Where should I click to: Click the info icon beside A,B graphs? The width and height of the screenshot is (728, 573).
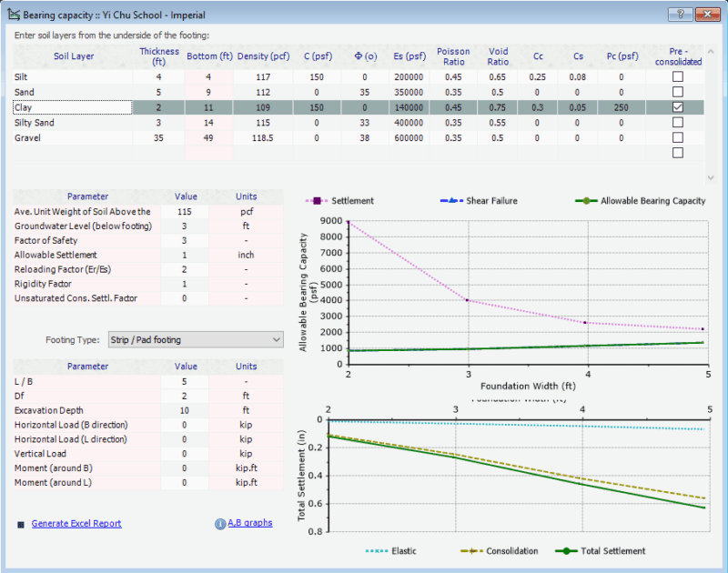click(x=220, y=524)
